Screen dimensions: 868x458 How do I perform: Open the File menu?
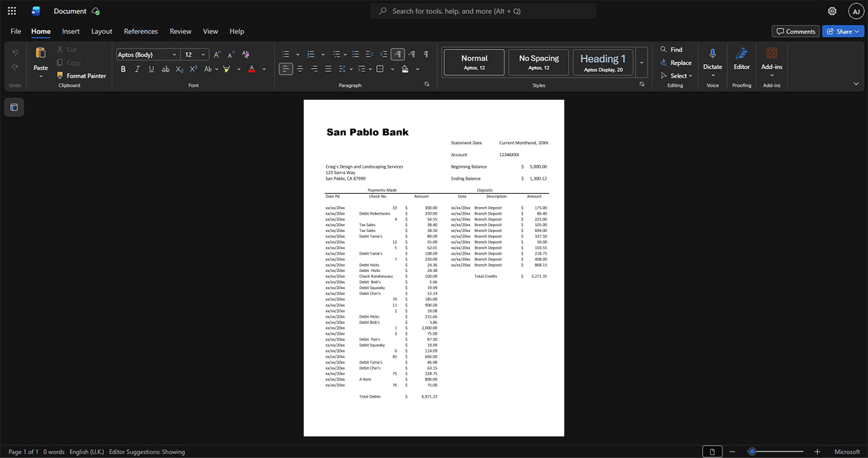tap(16, 31)
